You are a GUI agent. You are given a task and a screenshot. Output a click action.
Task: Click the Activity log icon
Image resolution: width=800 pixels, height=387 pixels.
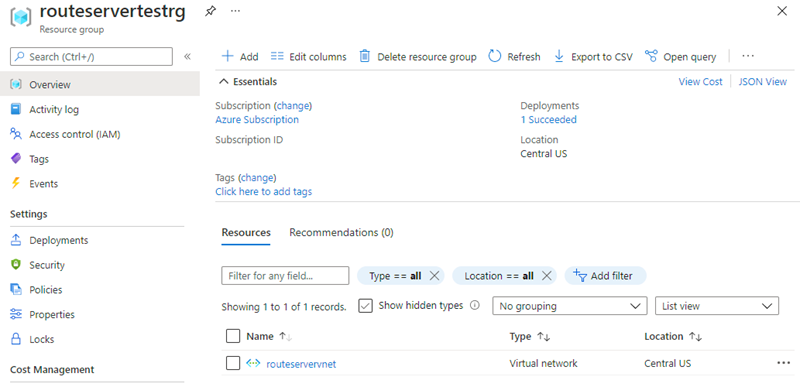coord(16,110)
